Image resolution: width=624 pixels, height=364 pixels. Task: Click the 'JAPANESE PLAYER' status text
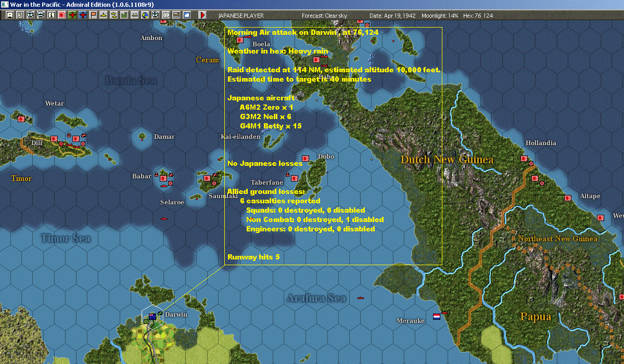click(x=241, y=16)
